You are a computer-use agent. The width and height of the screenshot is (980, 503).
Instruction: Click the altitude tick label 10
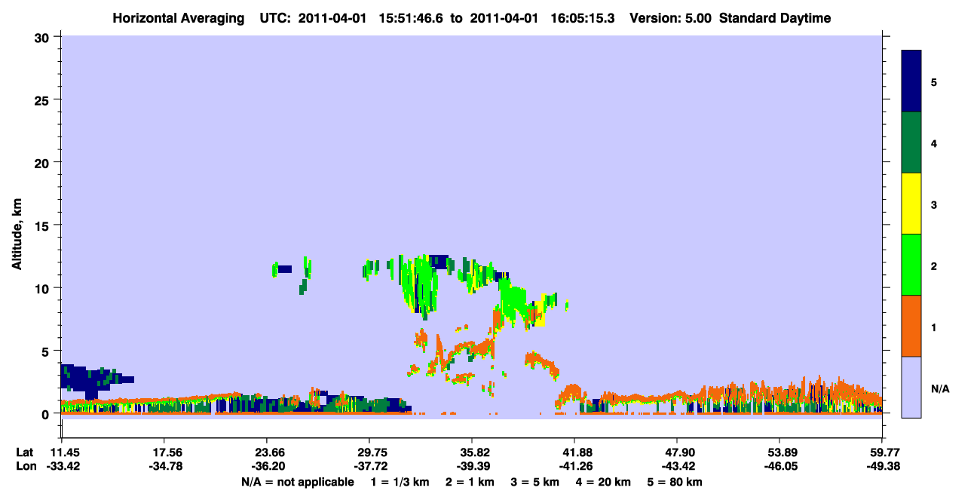pyautogui.click(x=44, y=288)
